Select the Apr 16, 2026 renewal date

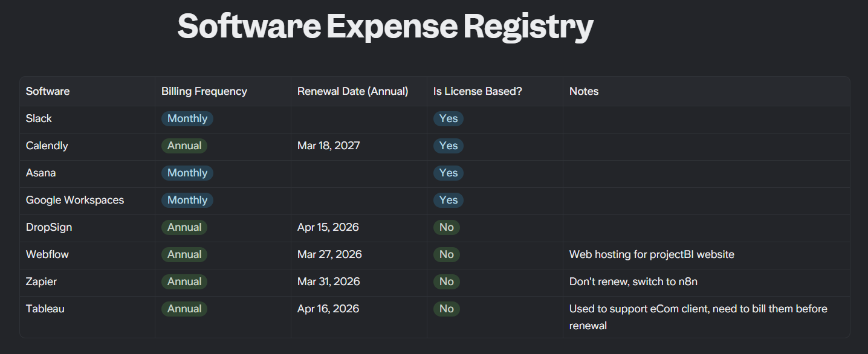point(328,309)
